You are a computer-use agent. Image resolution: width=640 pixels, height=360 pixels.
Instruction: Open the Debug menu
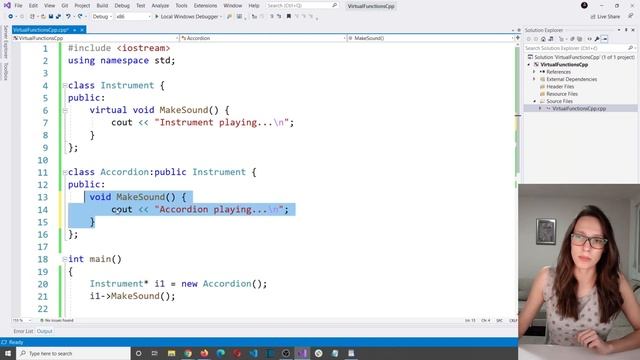pyautogui.click(x=122, y=6)
